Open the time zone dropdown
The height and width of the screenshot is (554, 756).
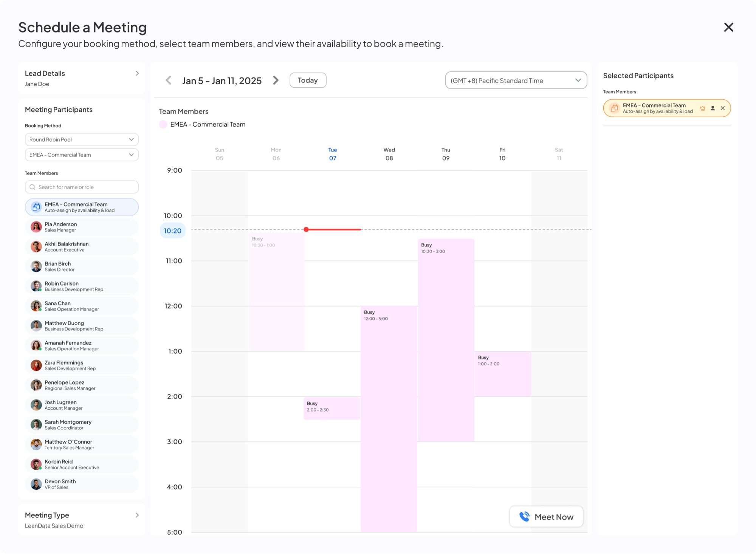pos(516,80)
